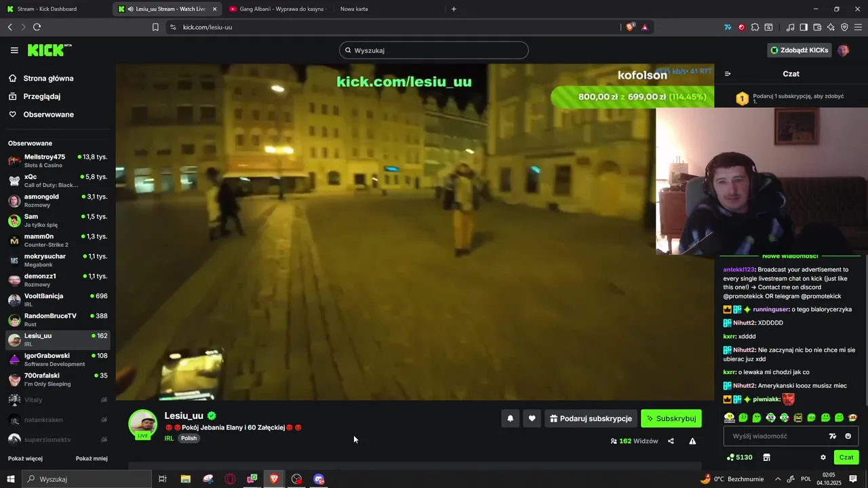868x488 pixels.
Task: Open the 7TV emote menu in chat box
Action: [833, 436]
